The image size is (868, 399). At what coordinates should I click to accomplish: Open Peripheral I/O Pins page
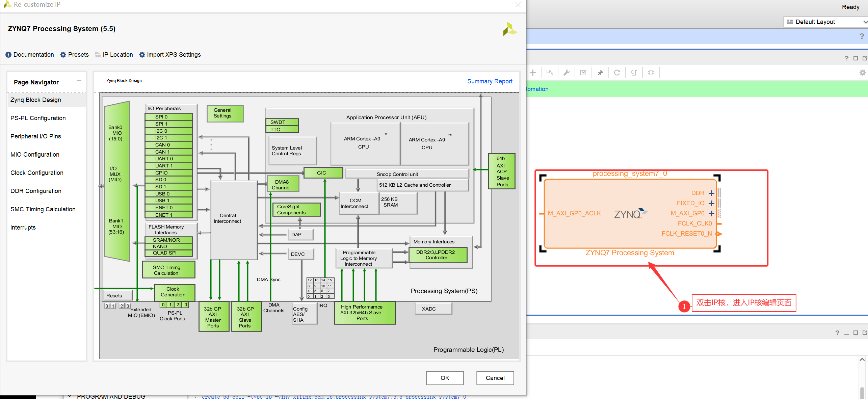pos(36,136)
